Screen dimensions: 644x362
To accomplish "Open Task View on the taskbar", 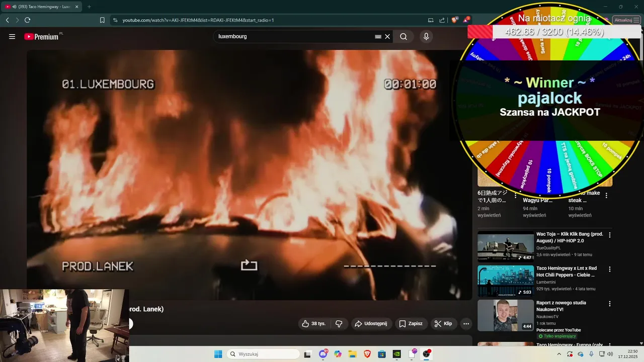I will click(307, 354).
